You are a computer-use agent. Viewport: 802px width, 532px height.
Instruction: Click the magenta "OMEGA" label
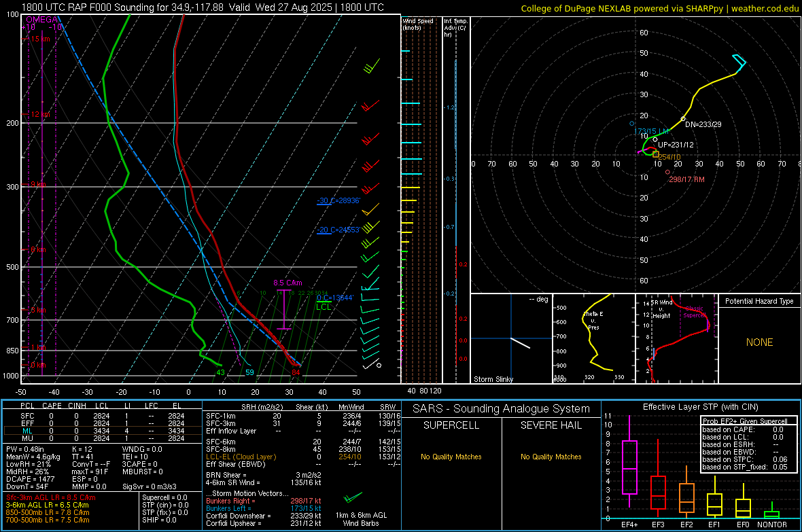(x=42, y=20)
